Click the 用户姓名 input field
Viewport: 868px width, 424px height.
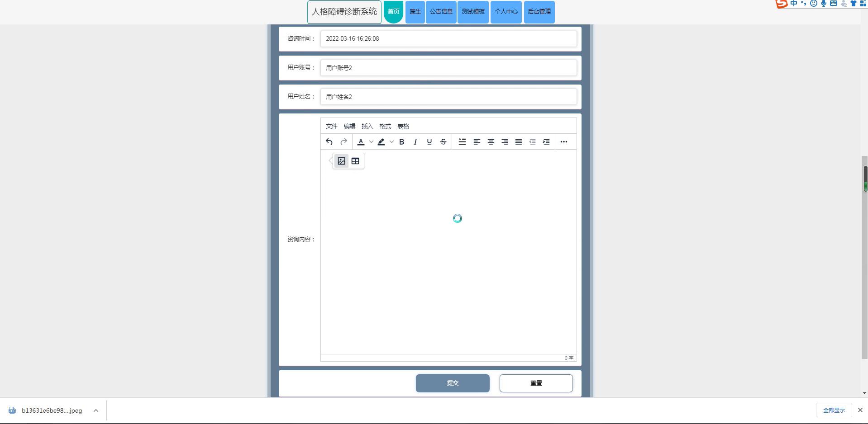pyautogui.click(x=448, y=97)
